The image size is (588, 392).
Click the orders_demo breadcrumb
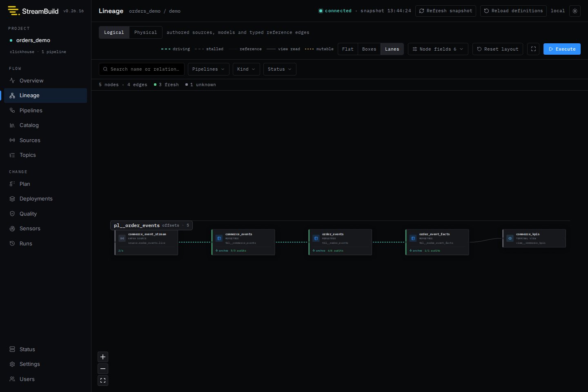click(145, 11)
